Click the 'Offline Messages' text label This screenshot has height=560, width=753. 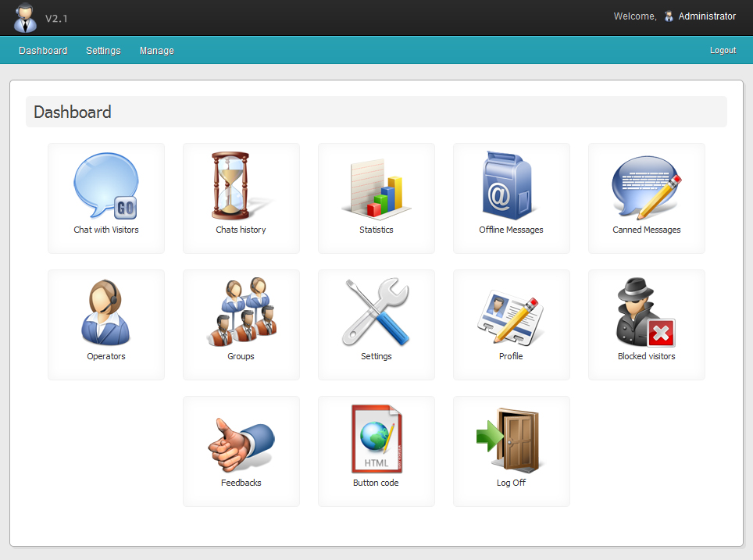[511, 230]
